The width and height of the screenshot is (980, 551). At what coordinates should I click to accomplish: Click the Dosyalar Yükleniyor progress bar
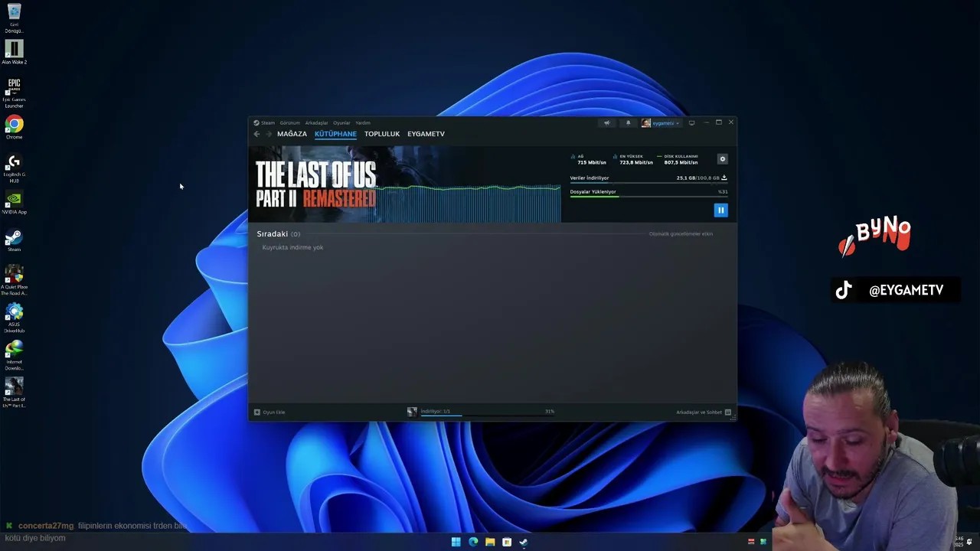(x=648, y=197)
